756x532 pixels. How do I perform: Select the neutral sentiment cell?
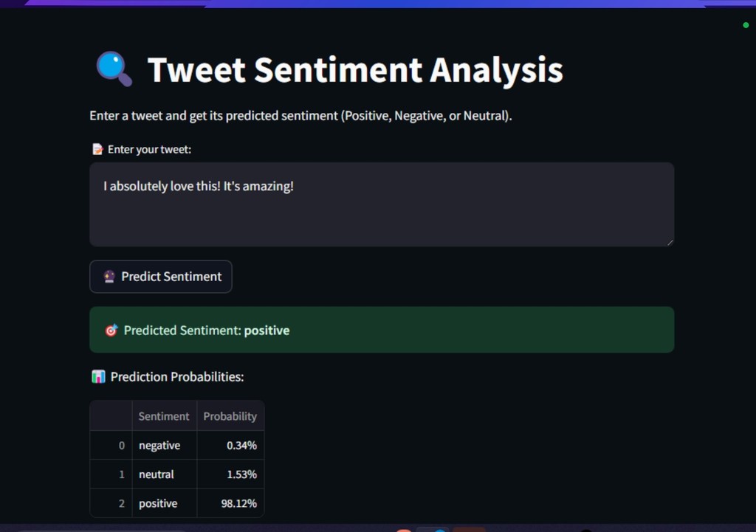tap(157, 474)
